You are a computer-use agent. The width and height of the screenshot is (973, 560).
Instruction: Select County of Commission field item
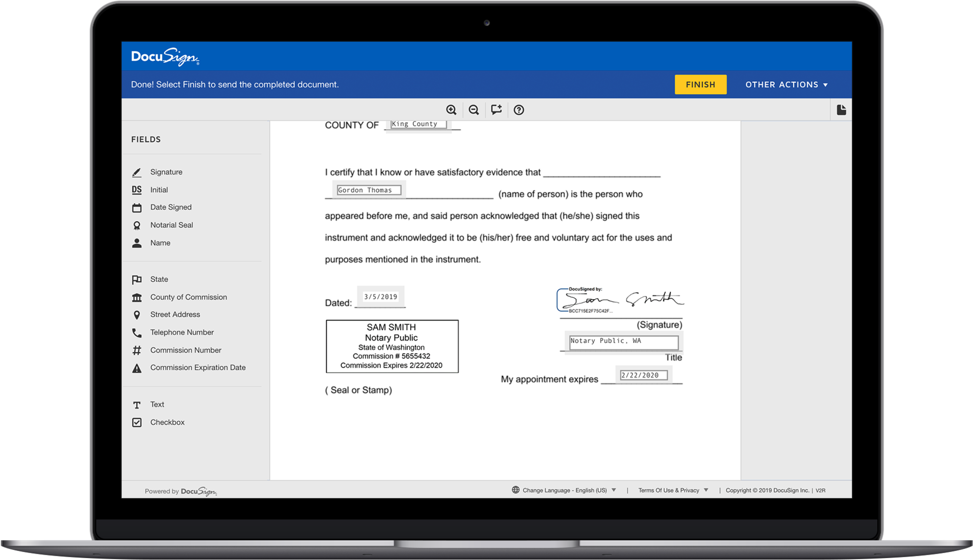click(188, 297)
